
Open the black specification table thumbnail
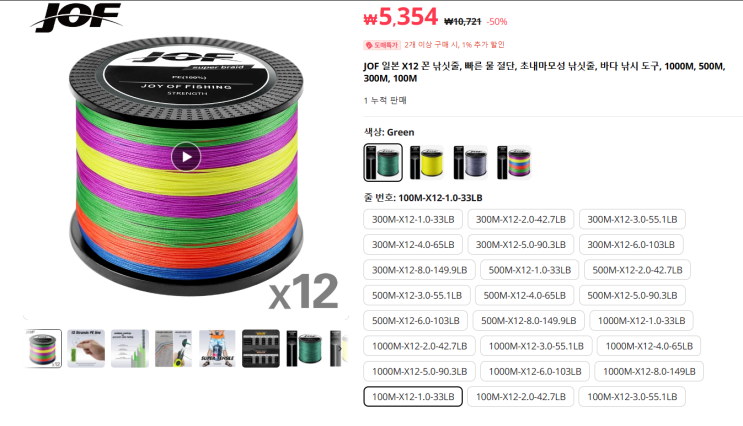261,349
